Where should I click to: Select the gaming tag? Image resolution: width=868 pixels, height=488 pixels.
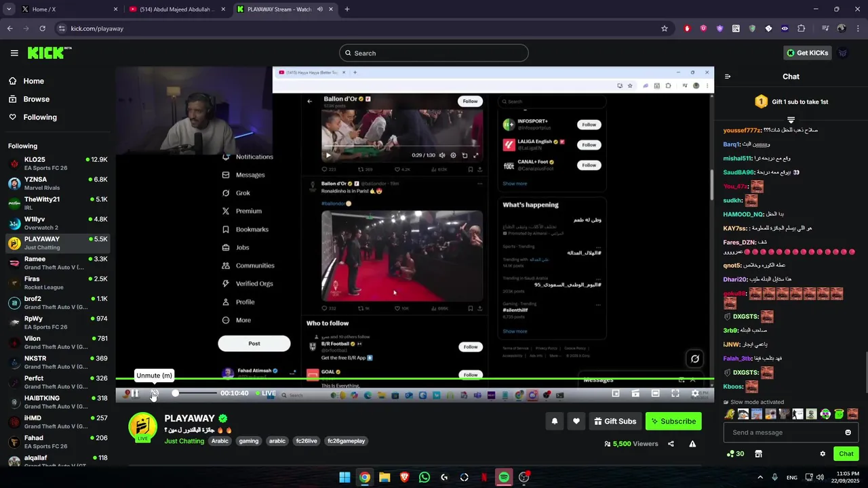click(249, 441)
